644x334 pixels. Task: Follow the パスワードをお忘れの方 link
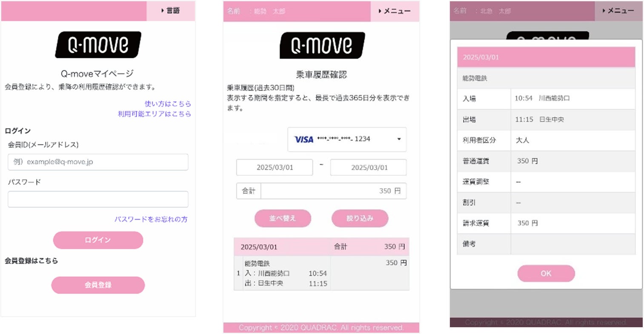pyautogui.click(x=151, y=219)
